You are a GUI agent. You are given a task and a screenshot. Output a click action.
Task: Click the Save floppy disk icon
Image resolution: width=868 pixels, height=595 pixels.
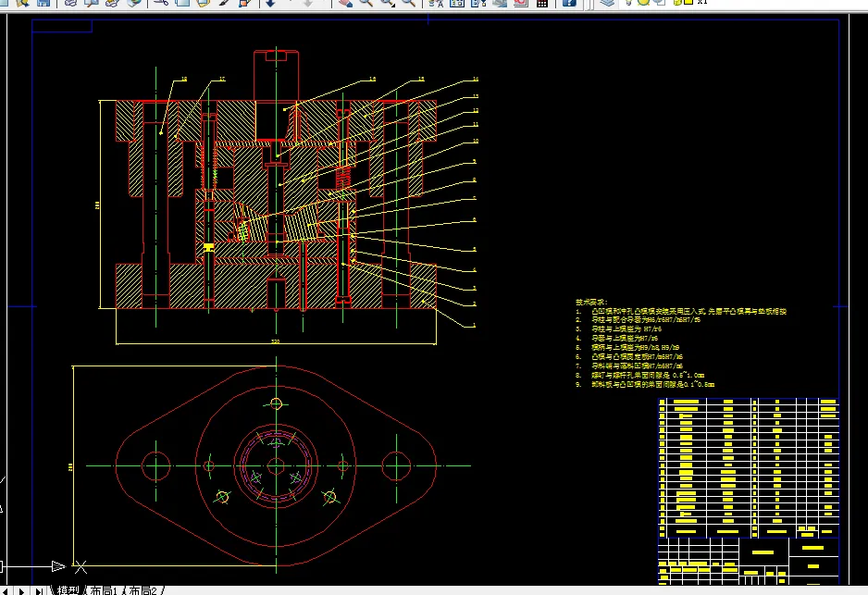[43, 3]
